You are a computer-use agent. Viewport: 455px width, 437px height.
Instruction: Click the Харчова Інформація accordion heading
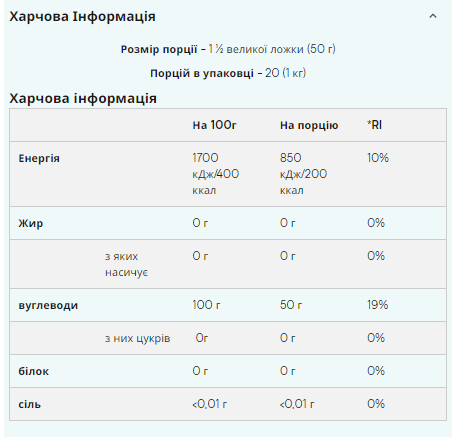pos(82,16)
